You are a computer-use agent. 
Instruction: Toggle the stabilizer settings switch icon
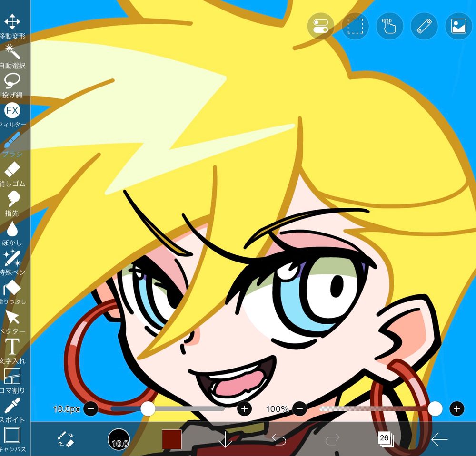click(x=320, y=26)
